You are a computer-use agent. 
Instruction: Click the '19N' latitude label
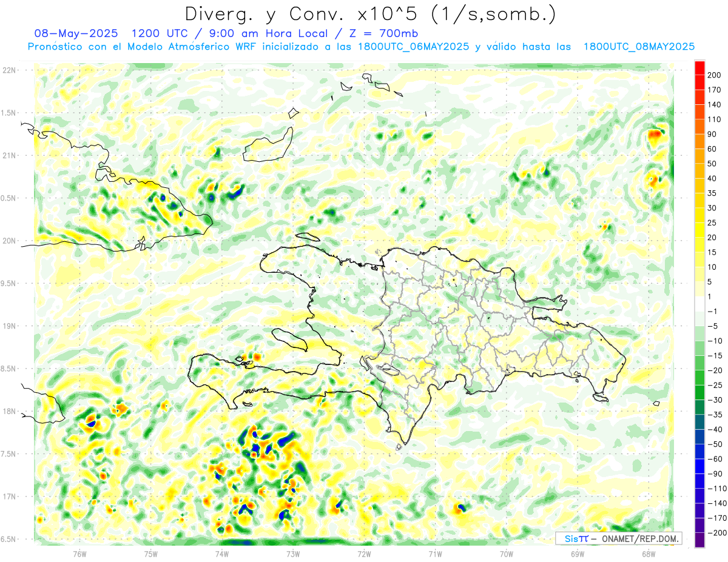pos(8,326)
